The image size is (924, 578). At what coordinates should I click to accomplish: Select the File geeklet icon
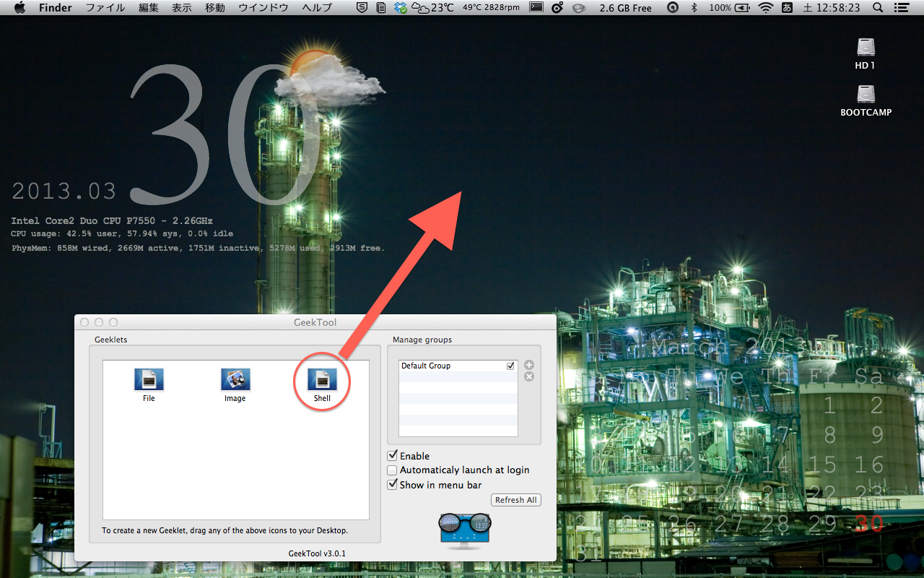tap(149, 379)
